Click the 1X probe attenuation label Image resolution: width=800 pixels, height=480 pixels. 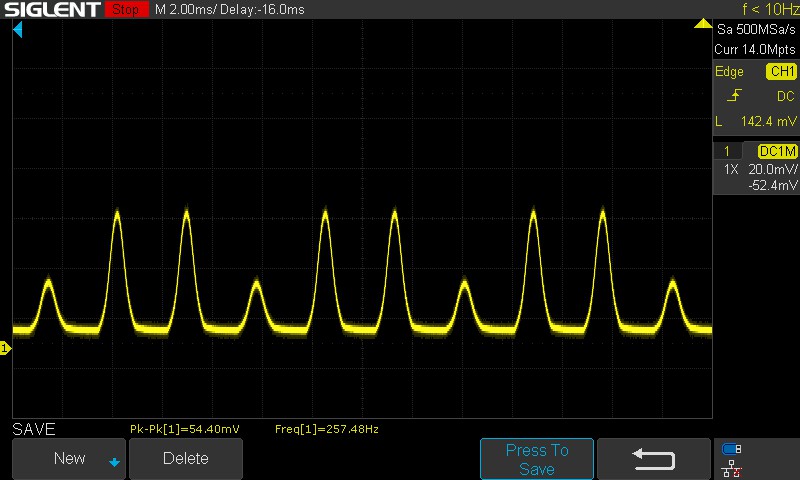coord(731,169)
